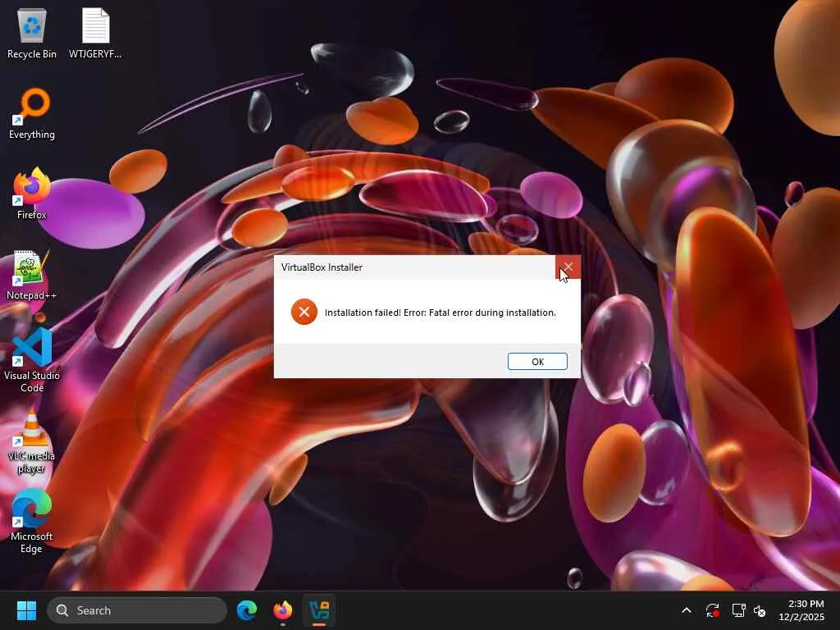Viewport: 840px width, 630px height.
Task: Click OK in the VirtualBox Installer dialog
Action: [x=537, y=362]
